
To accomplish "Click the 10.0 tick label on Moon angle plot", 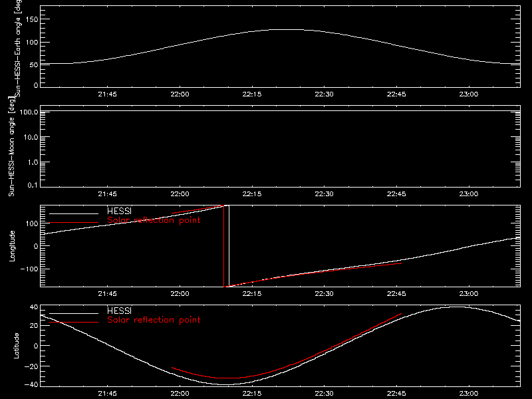I will tap(31, 138).
